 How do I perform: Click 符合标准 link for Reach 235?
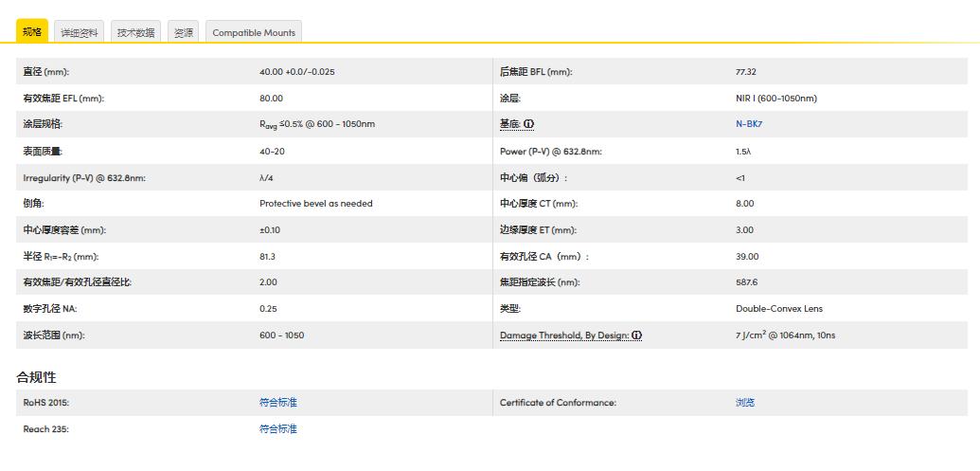pos(278,429)
